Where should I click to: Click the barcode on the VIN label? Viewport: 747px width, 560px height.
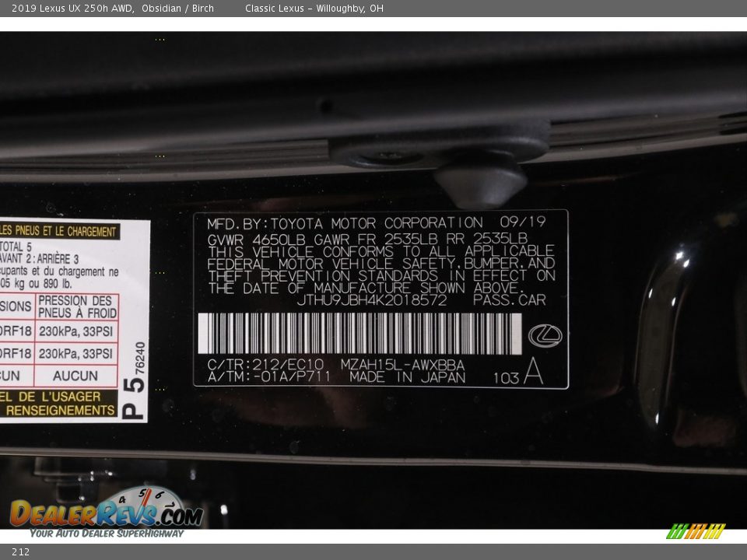coord(359,334)
